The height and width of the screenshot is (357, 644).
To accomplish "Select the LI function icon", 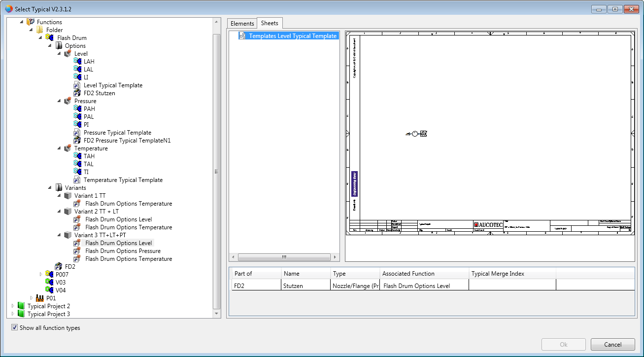I will pos(77,77).
